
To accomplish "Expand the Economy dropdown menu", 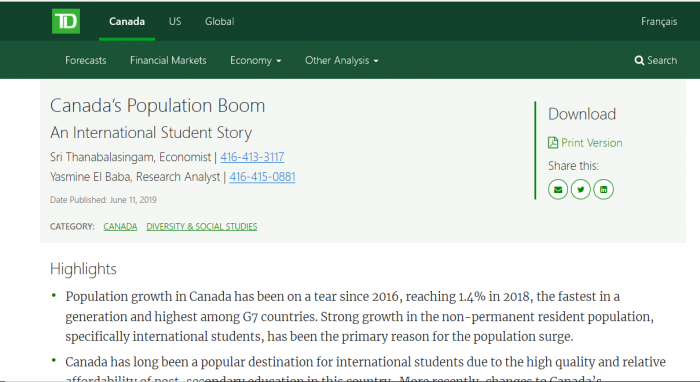I will tap(255, 60).
